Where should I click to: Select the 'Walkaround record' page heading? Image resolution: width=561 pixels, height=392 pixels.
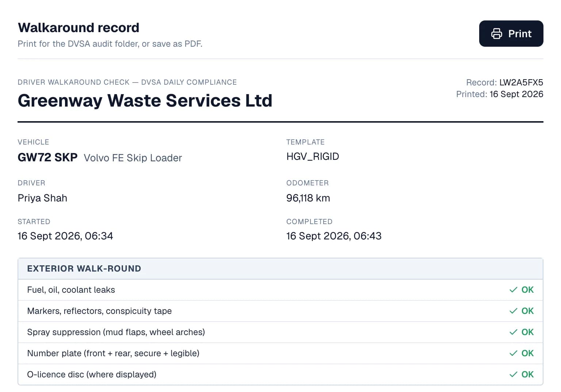coord(79,28)
